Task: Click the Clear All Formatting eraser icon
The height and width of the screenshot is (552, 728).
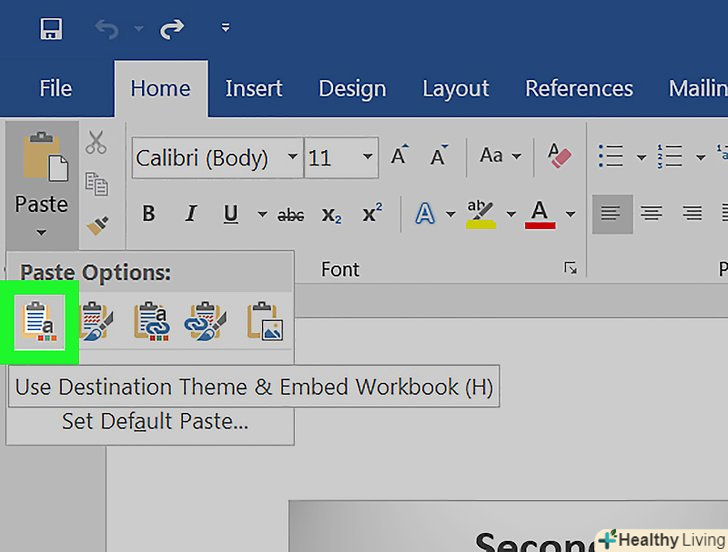Action: pyautogui.click(x=559, y=156)
